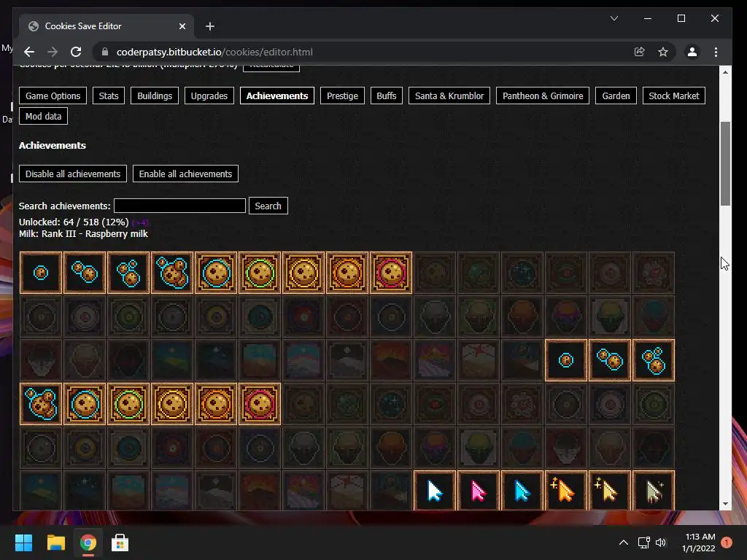Image resolution: width=747 pixels, height=560 pixels.
Task: Click the Search achievements input field
Action: [x=179, y=206]
